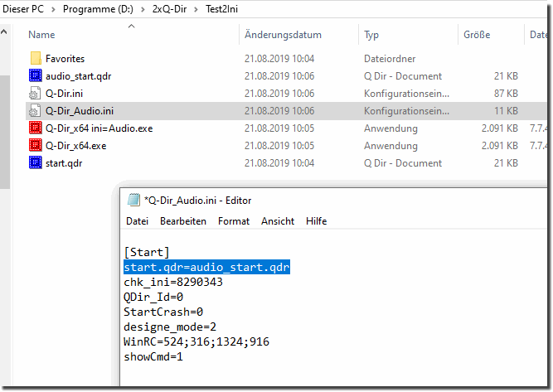Click the 11 KB size of Q-Dir_Audio.ini
Image resolution: width=553 pixels, height=392 pixels.
(x=506, y=111)
